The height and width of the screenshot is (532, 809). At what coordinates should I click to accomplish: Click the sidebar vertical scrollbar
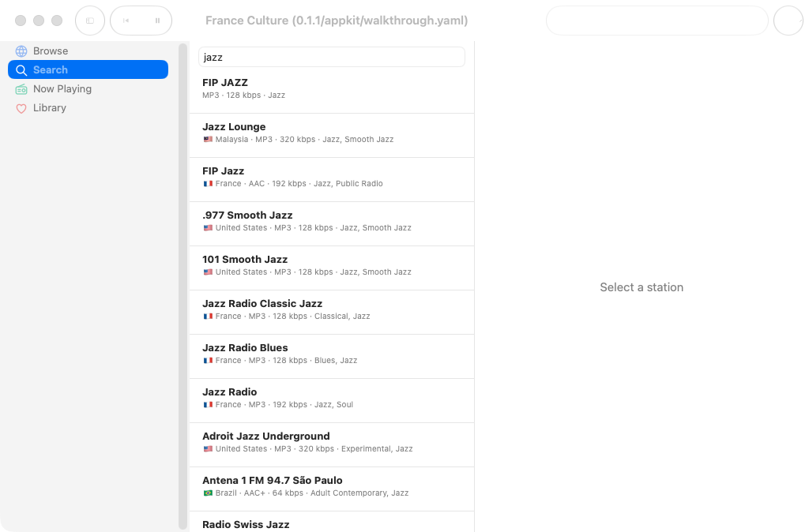tap(182, 286)
